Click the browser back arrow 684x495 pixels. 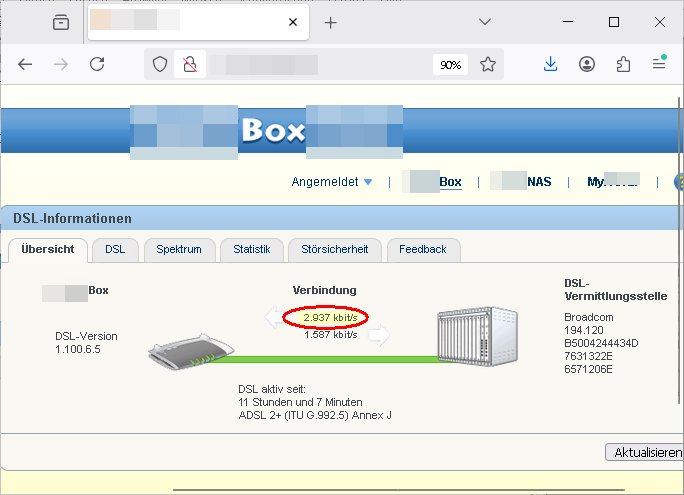[25, 64]
